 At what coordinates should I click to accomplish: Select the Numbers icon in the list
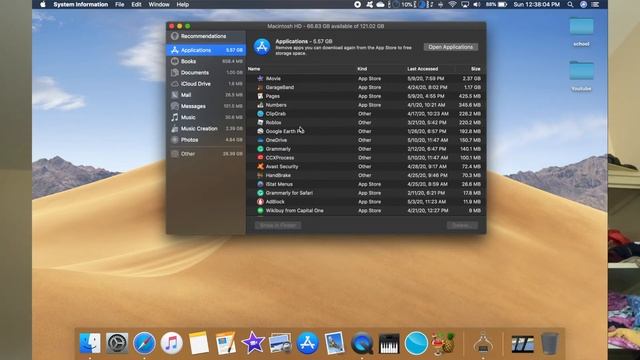pyautogui.click(x=260, y=105)
